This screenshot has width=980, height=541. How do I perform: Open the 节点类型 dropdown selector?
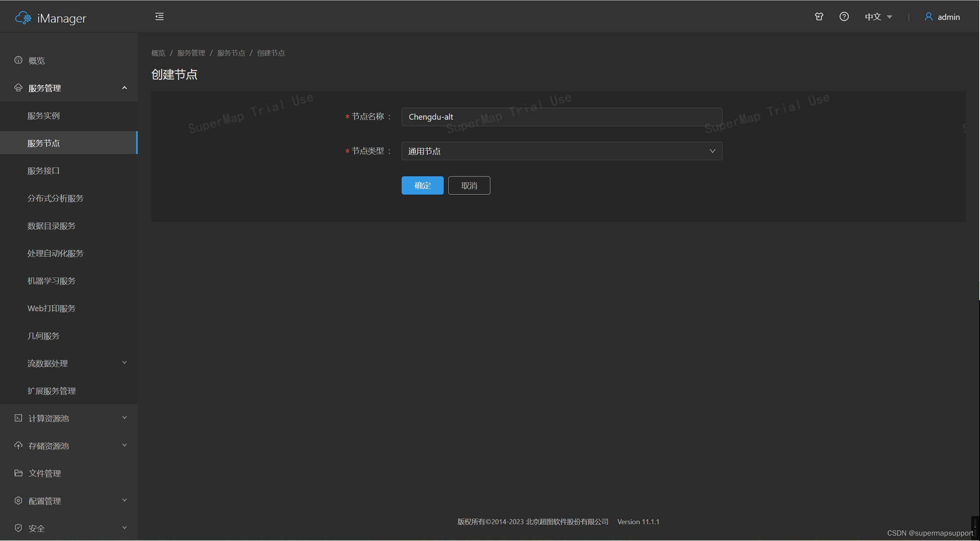point(562,151)
